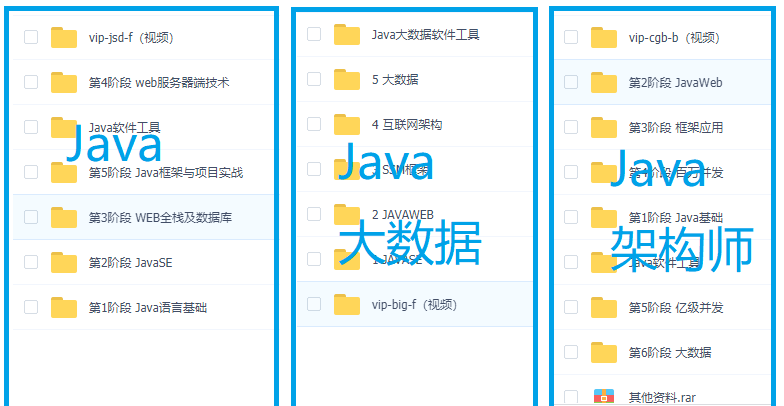Select the 4 互联网架构 checkbox

pos(314,124)
